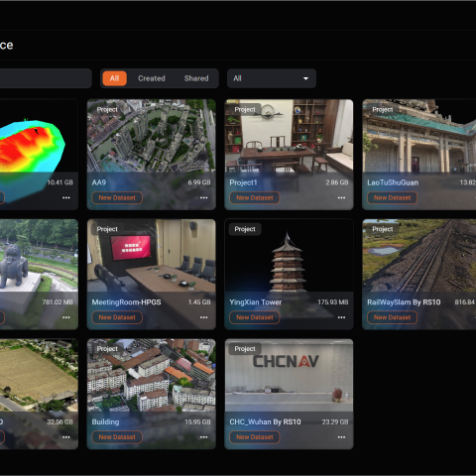Click the YingXian Tower name label
Image resolution: width=476 pixels, height=476 pixels.
click(256, 302)
